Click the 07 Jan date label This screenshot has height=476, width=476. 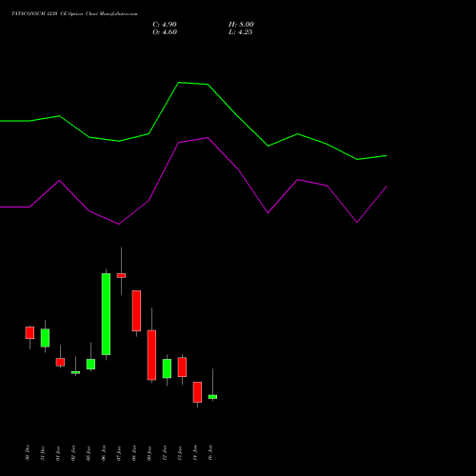click(x=119, y=453)
